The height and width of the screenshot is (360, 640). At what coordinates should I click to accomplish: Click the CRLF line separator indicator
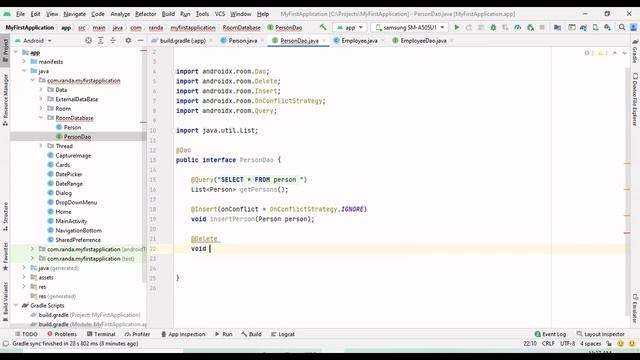[548, 344]
